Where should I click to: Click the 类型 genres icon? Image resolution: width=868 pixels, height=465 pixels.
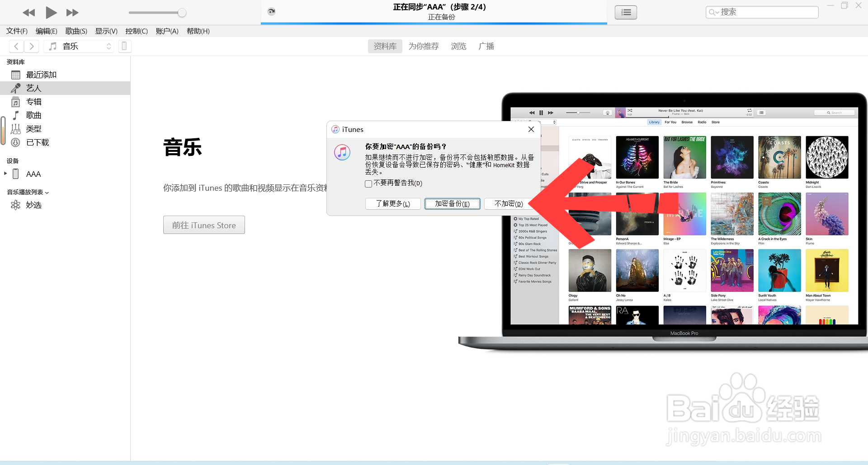pyautogui.click(x=16, y=129)
